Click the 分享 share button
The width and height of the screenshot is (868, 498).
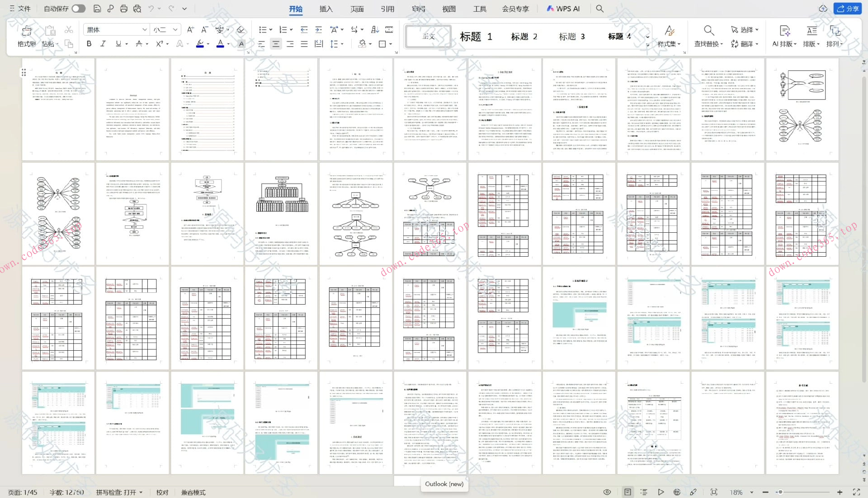847,9
